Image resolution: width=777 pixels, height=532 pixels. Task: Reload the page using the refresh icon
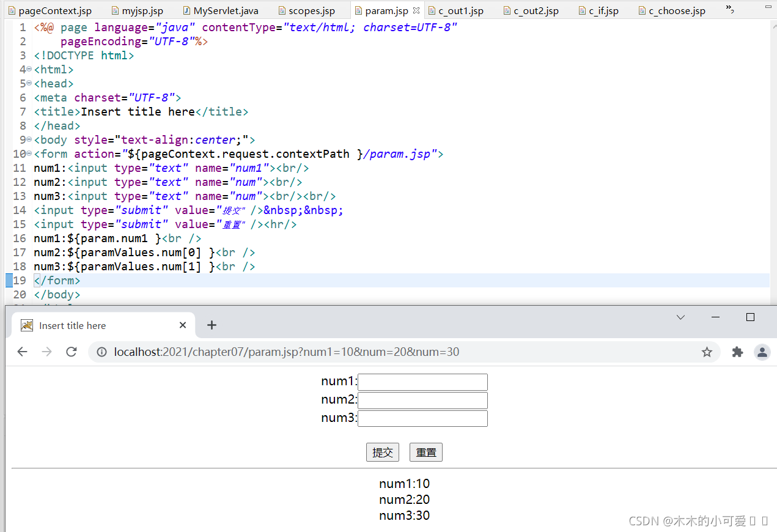[71, 352]
